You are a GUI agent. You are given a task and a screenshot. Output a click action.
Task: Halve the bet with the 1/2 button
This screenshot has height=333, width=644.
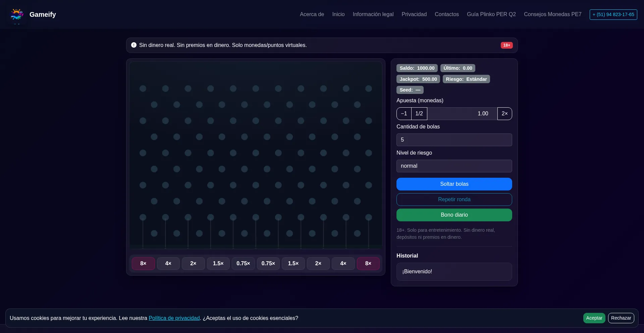coord(419,113)
